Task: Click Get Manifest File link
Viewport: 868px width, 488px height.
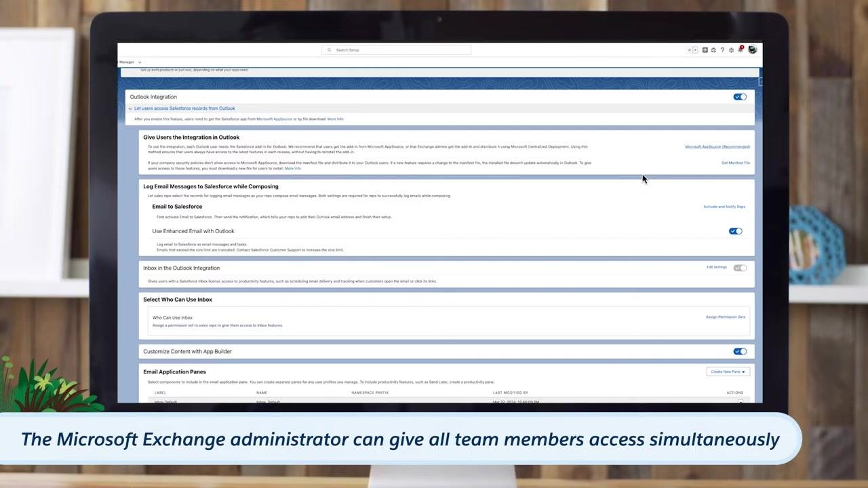Action: click(x=736, y=163)
